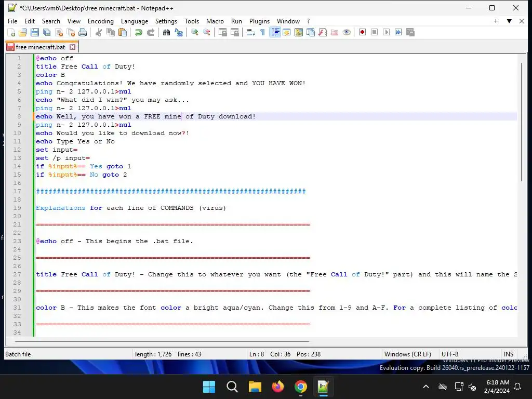
Task: Toggle INS insert mode in status bar
Action: coord(508,354)
